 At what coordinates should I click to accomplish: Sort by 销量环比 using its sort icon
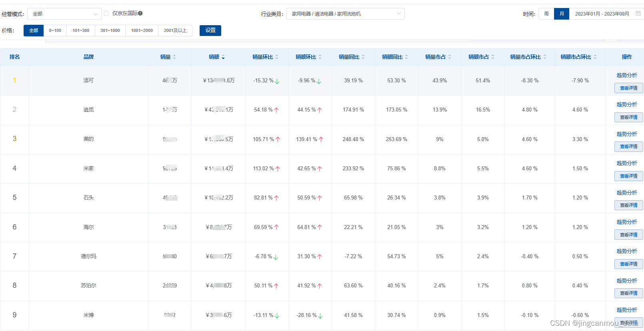[x=277, y=57]
